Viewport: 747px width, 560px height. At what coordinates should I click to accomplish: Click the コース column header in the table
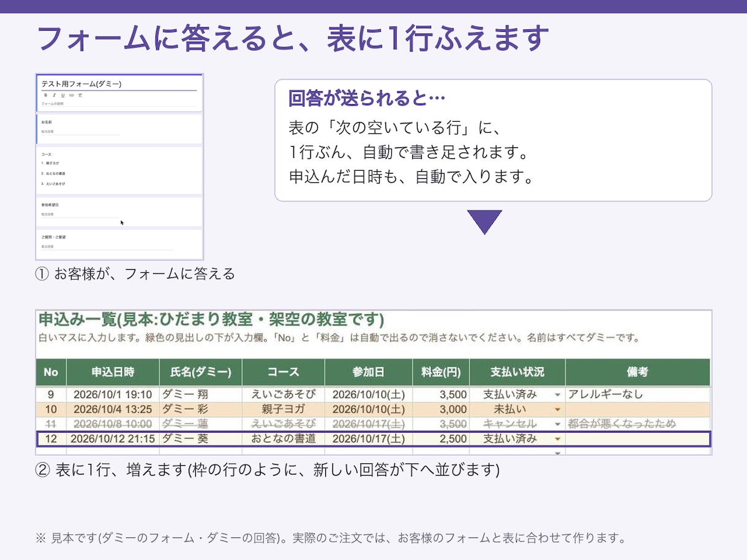[x=283, y=372]
